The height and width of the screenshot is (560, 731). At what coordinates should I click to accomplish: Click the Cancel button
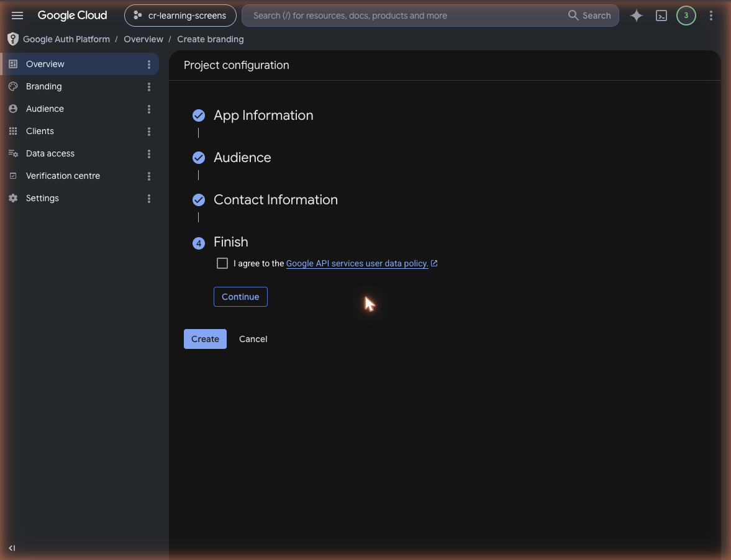(253, 339)
